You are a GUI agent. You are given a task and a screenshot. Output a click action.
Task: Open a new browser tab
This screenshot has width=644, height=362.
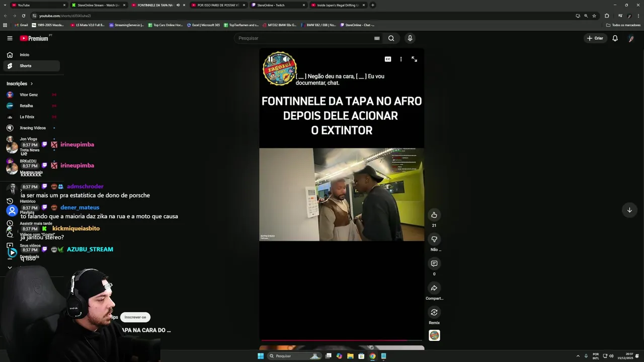tap(372, 5)
